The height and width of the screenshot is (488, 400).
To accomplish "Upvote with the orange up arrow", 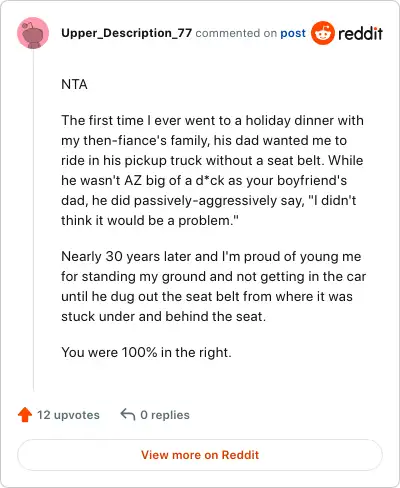I will (25, 415).
